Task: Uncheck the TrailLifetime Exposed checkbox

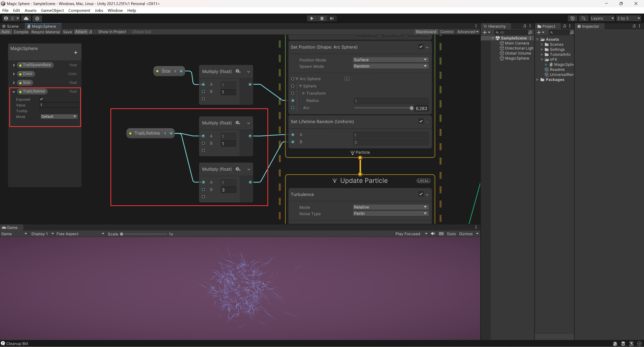Action: coord(42,99)
